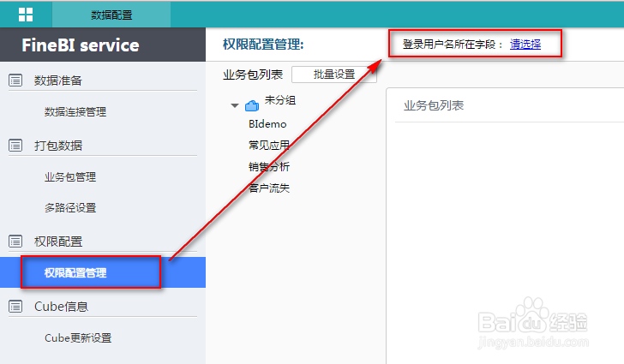The image size is (624, 364).
Task: Open 多路径设置 in the sidebar
Action: click(x=70, y=207)
